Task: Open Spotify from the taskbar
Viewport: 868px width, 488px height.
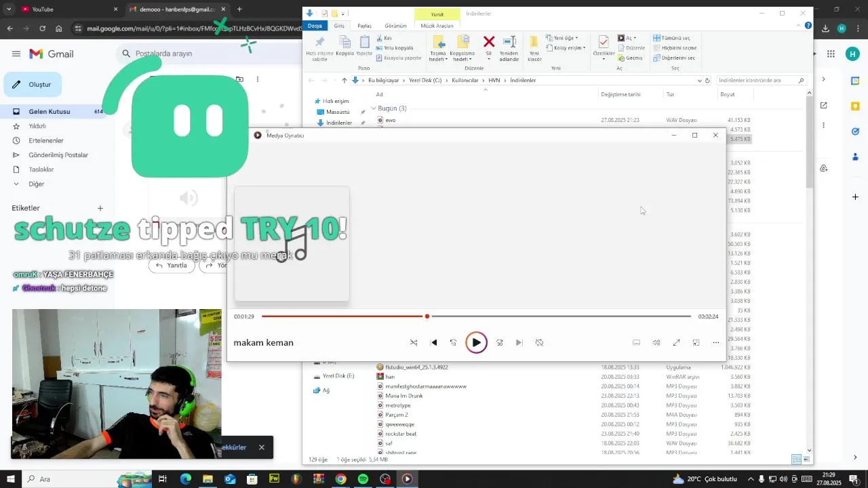Action: (363, 479)
